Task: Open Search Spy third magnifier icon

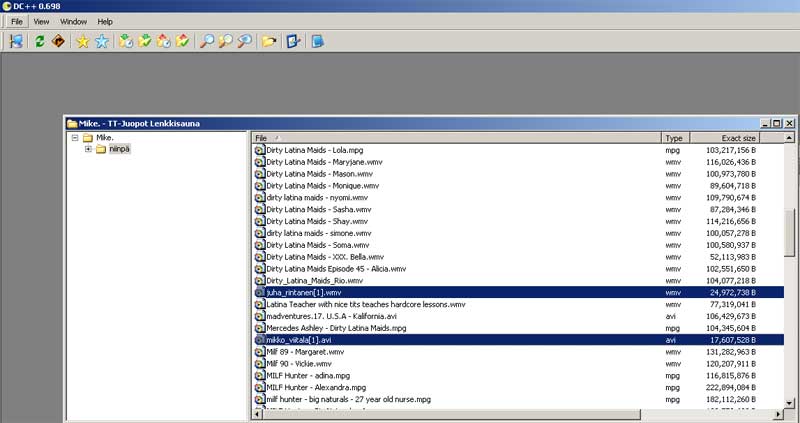Action: (244, 41)
